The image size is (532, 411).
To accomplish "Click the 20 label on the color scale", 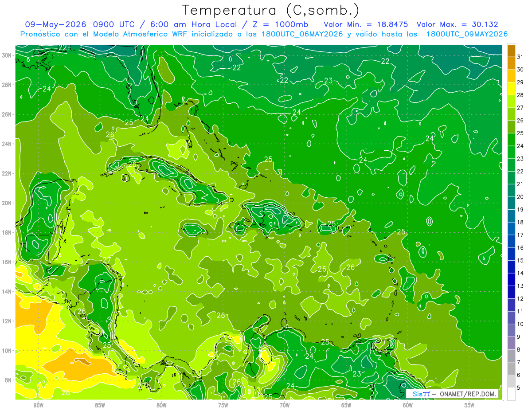I will click(520, 197).
